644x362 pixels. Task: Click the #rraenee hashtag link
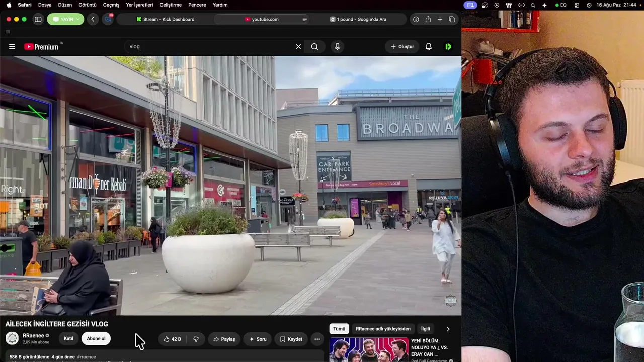[x=87, y=357]
